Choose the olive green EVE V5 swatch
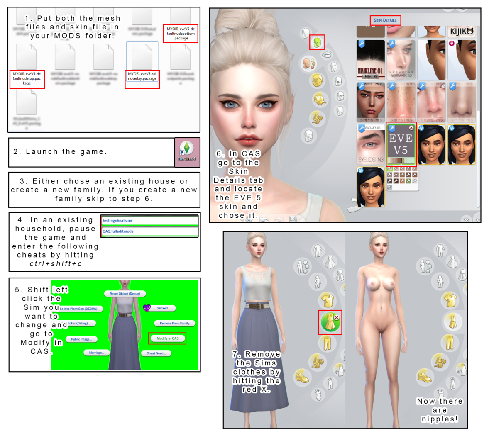489x448 pixels. point(408,181)
